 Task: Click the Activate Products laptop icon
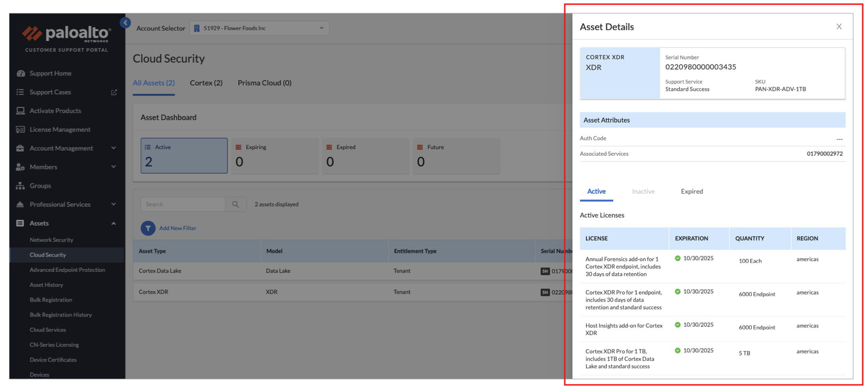[x=20, y=111]
